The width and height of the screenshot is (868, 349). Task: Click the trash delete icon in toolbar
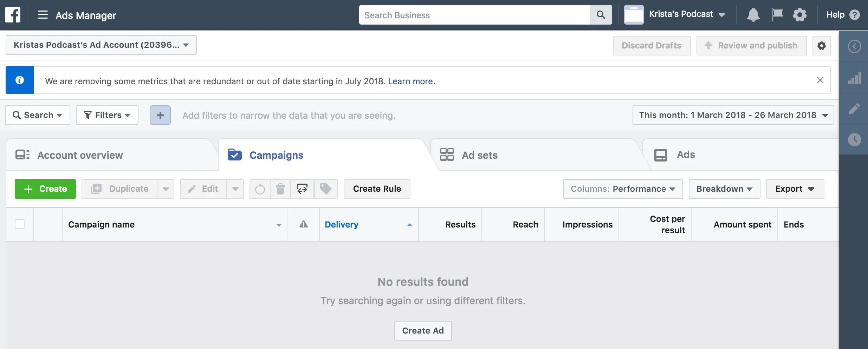click(280, 189)
